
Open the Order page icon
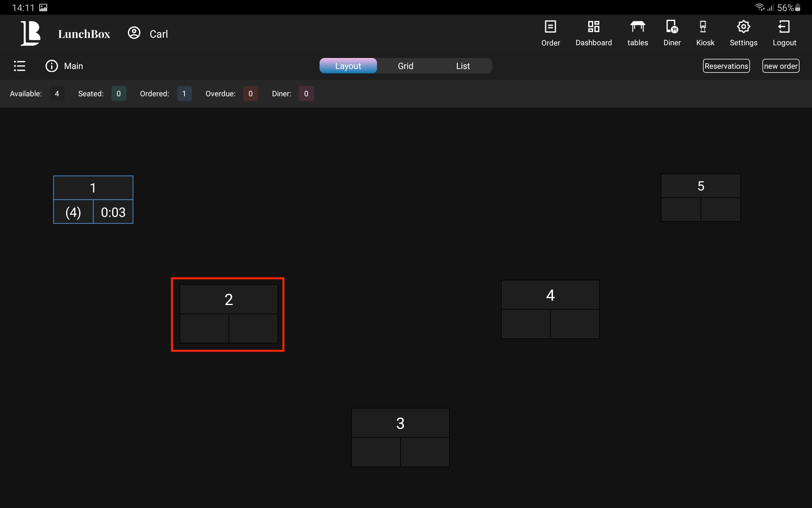(x=550, y=27)
